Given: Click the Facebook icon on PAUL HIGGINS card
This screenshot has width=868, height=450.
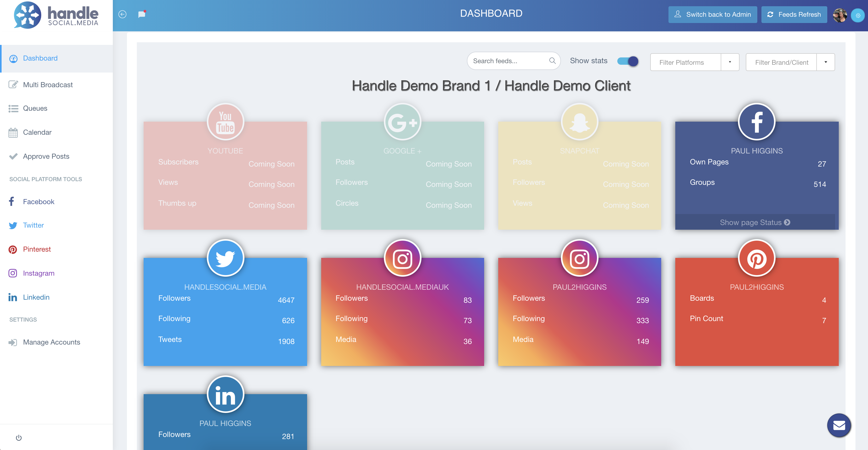Looking at the screenshot, I should coord(756,122).
